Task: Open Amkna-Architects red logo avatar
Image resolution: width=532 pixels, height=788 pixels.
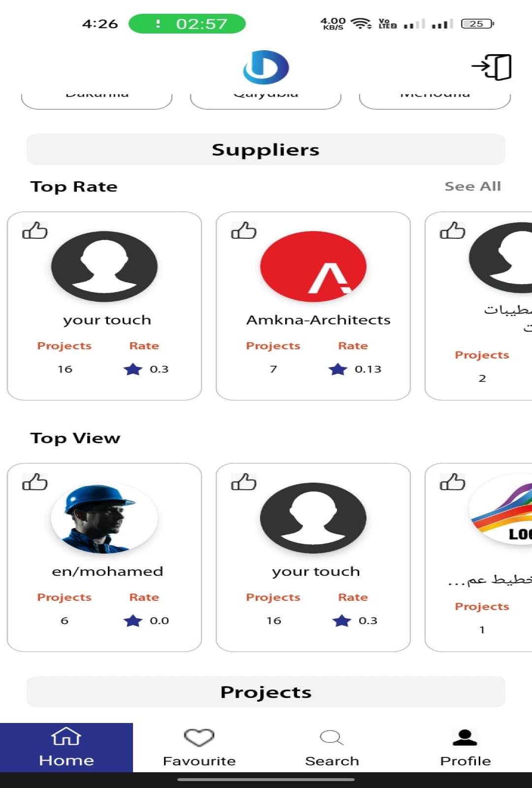Action: 313,266
